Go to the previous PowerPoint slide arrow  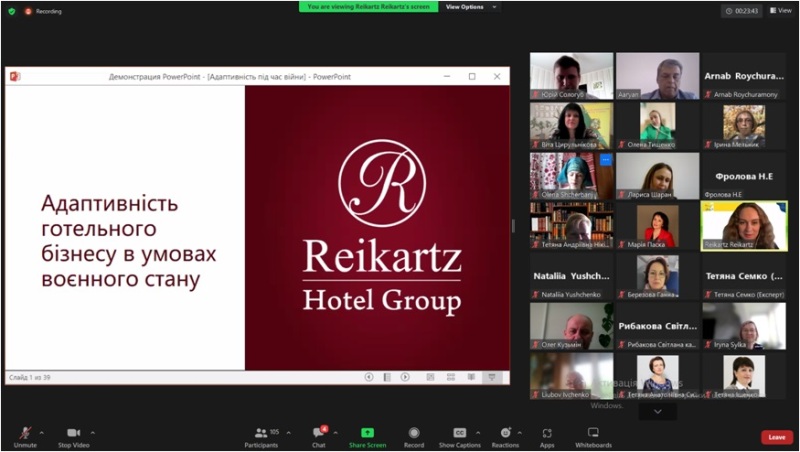[x=369, y=377]
